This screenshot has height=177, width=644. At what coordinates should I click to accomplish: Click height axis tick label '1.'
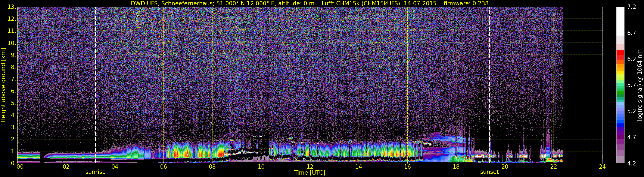click(13, 151)
